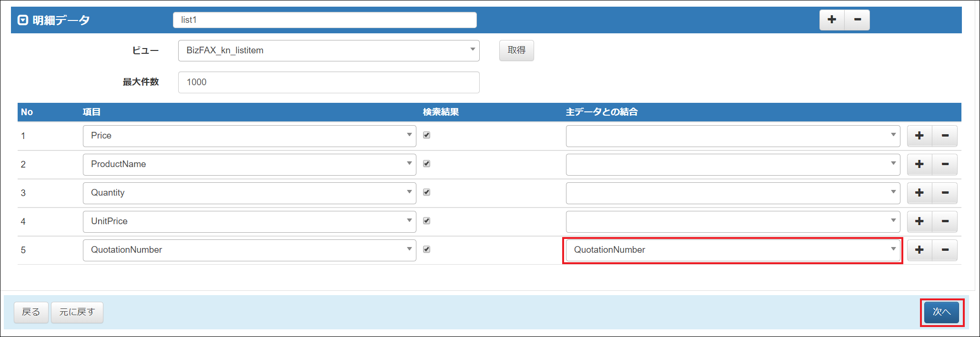This screenshot has width=980, height=337.
Task: Add a row after the QuotationNumber row
Action: point(919,250)
